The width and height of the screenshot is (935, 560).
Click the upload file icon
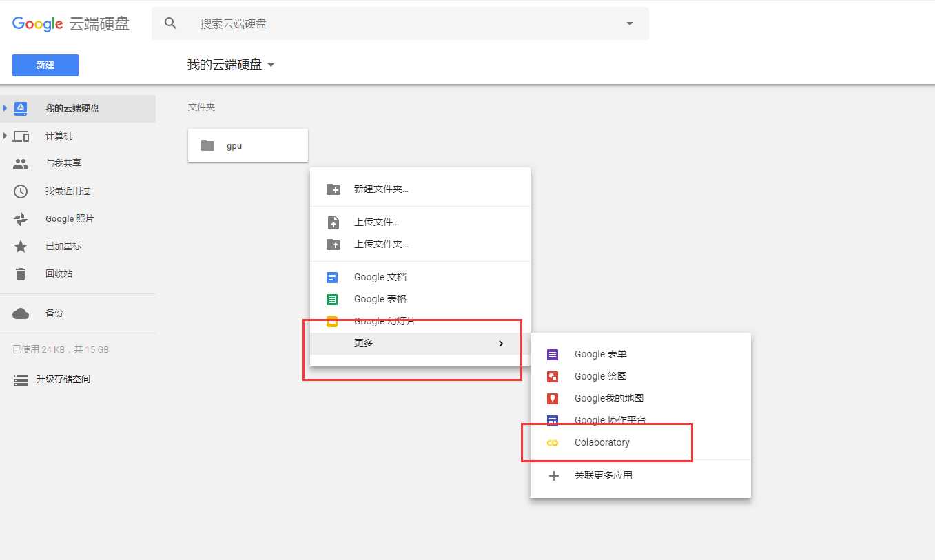coord(333,222)
